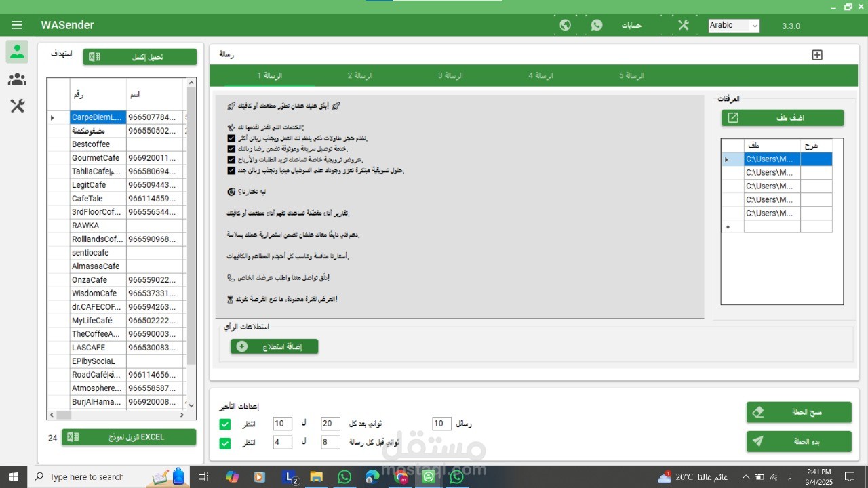The image size is (868, 488).
Task: Click the اسم name column header
Action: click(x=155, y=94)
